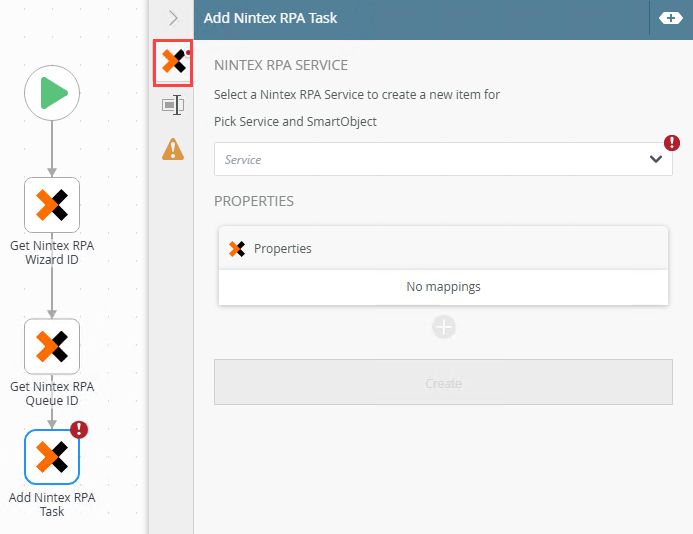This screenshot has height=534, width=693.
Task: Click 'Get Nintex RPA Queue ID' label
Action: tap(52, 393)
